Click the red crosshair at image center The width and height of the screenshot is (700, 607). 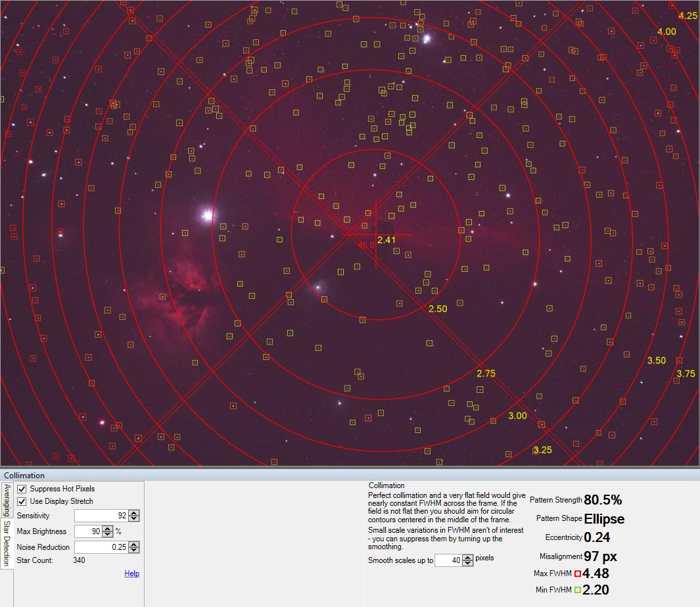click(376, 235)
